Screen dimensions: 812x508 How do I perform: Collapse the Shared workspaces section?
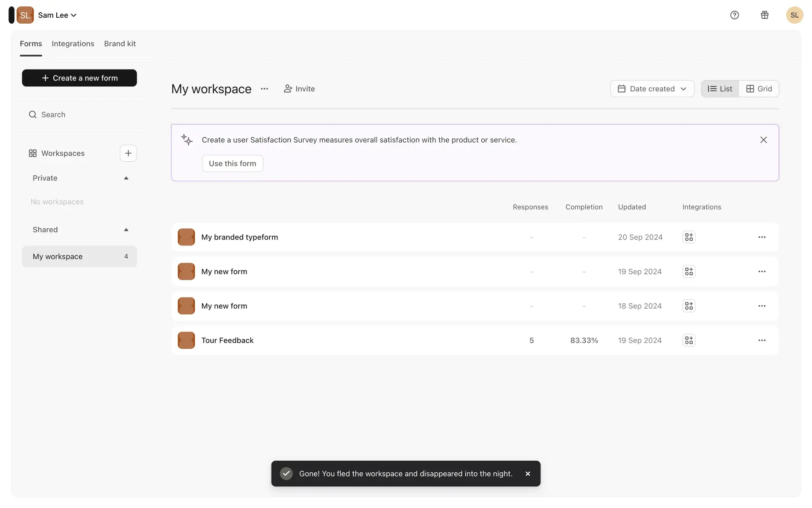[126, 230]
